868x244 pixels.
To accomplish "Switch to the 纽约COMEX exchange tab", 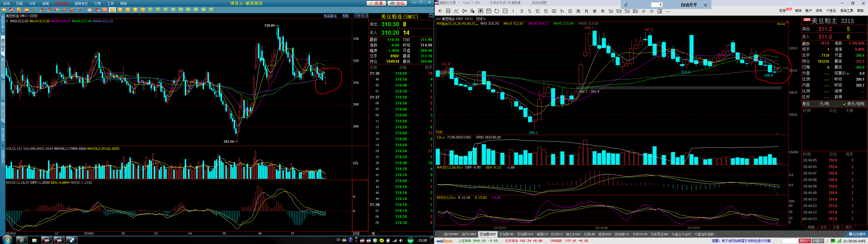I will (x=469, y=234).
